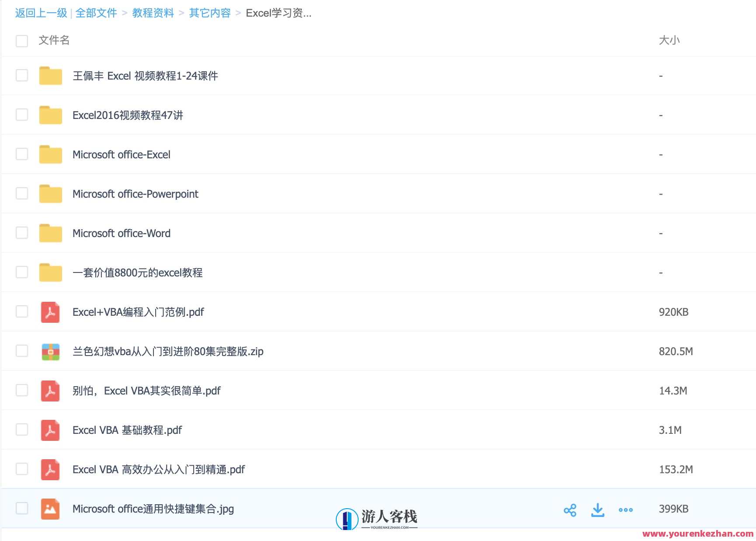Click the folder icon of 一套价值8800元的excel教程
756x541 pixels.
pos(50,272)
